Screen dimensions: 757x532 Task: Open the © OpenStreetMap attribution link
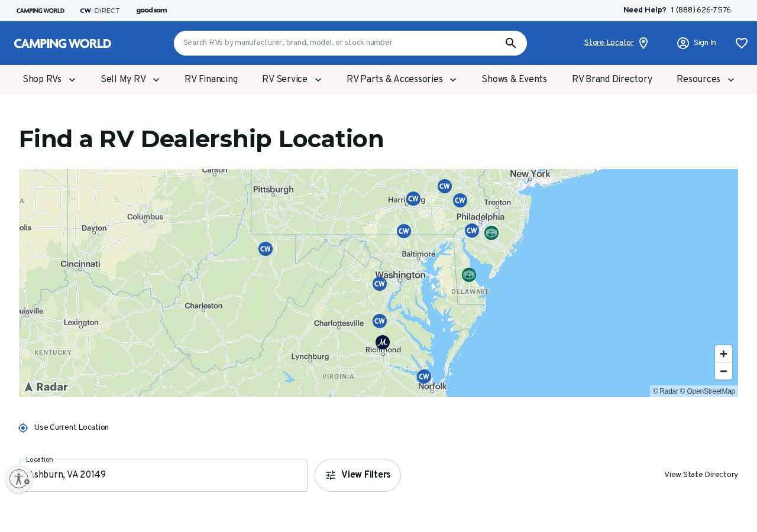coord(707,391)
